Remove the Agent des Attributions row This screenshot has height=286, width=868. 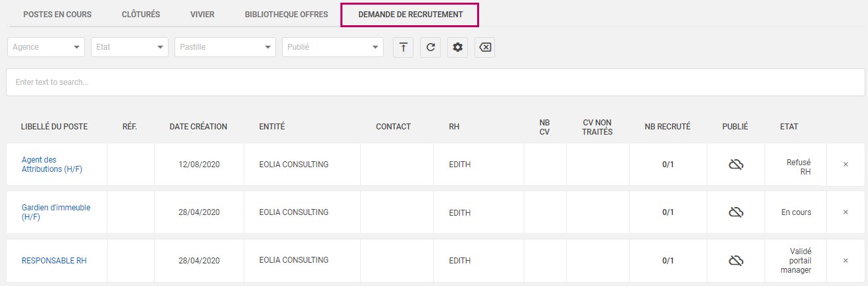[x=845, y=165]
